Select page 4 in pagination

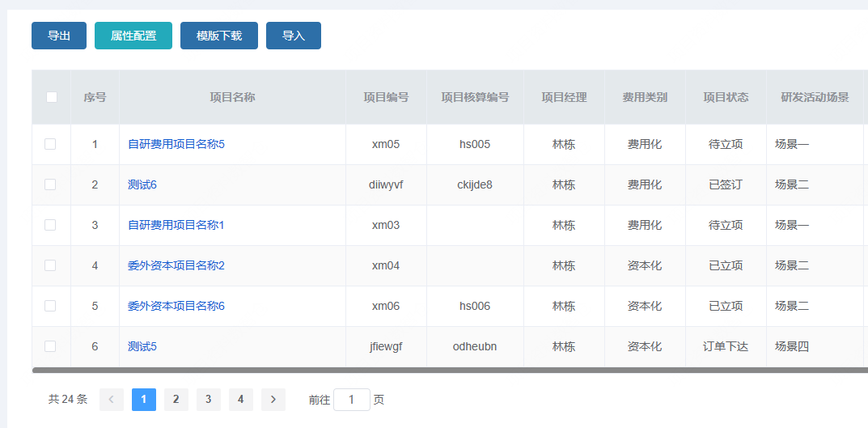pyautogui.click(x=241, y=399)
